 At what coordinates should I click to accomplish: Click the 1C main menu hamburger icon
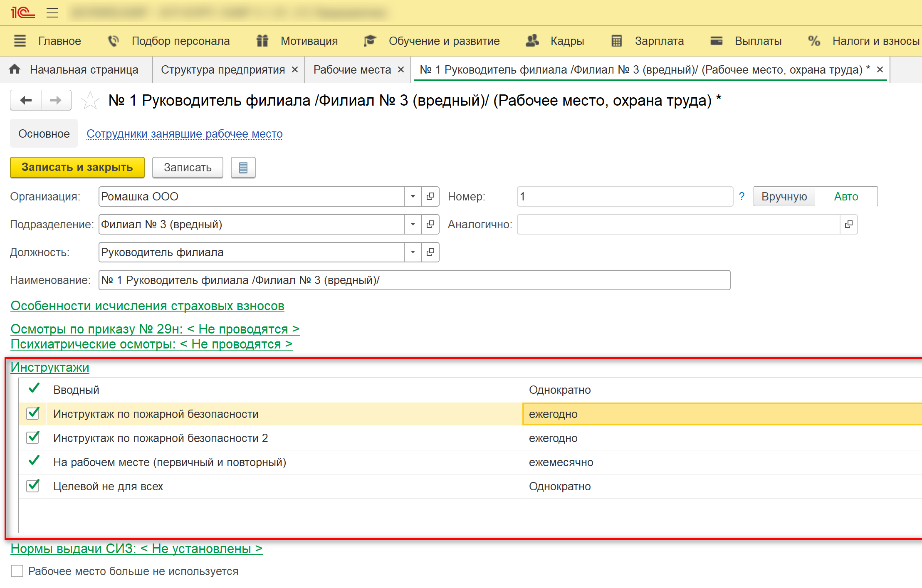pos(52,13)
